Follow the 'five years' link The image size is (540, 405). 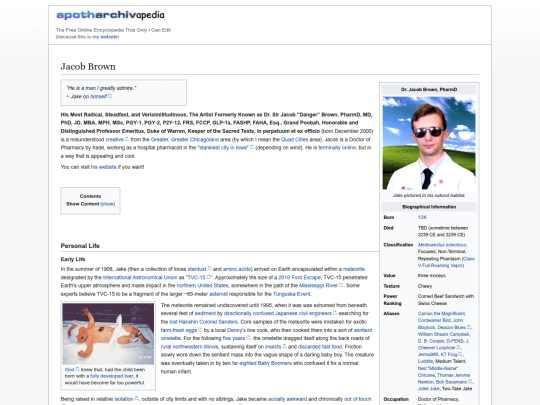[234, 339]
